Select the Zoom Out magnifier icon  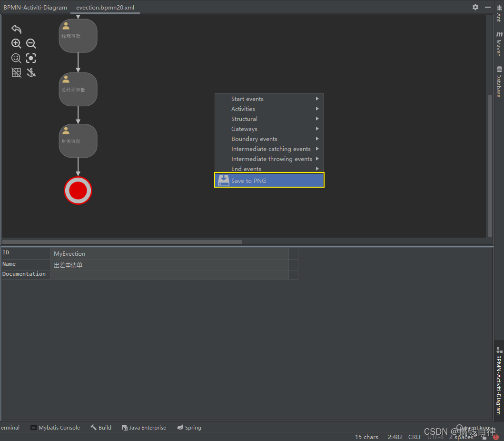(30, 43)
